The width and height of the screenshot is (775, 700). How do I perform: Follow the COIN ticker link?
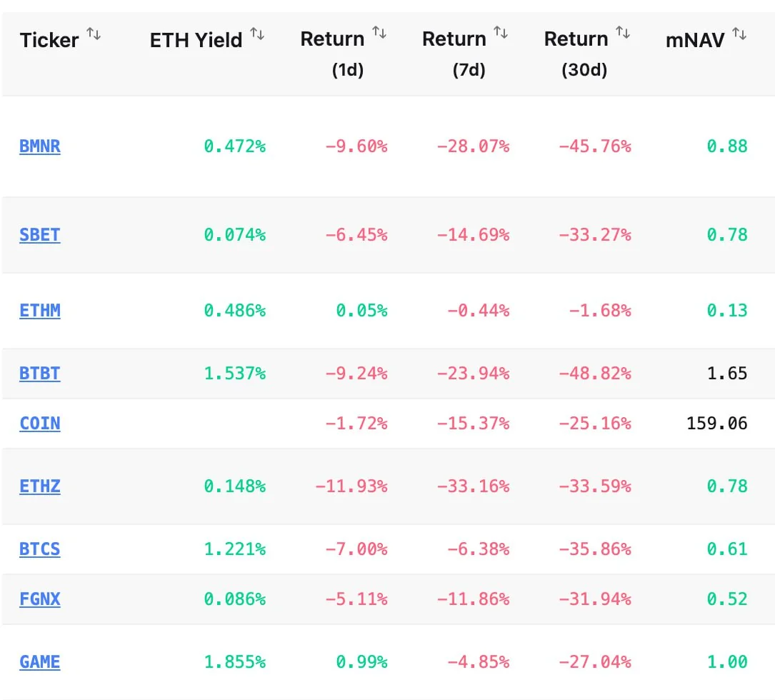tap(40, 424)
